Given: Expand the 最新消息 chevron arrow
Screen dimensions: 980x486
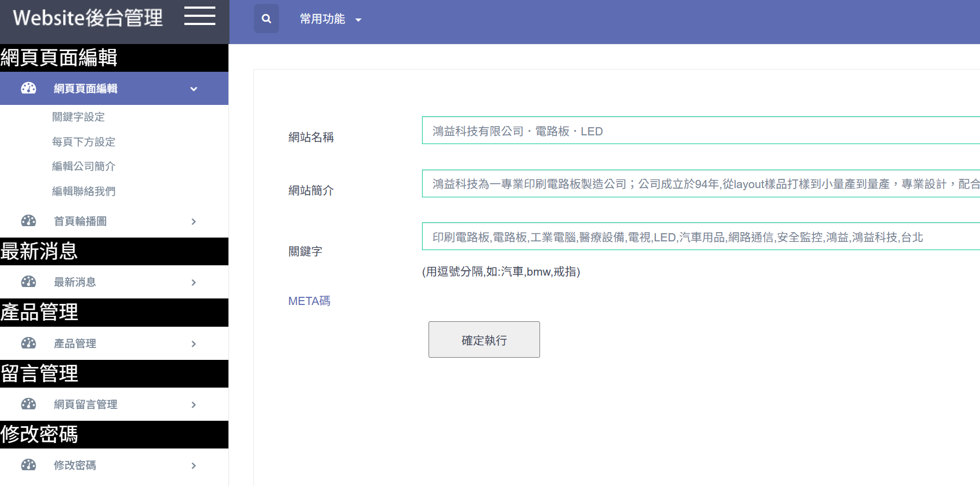Looking at the screenshot, I should (x=194, y=282).
